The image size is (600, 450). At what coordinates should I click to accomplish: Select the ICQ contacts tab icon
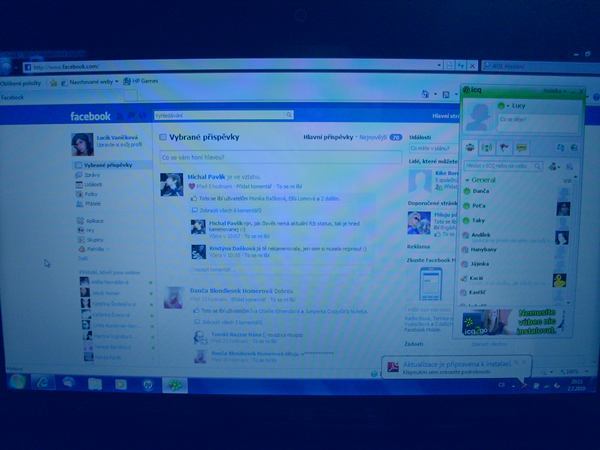470,147
